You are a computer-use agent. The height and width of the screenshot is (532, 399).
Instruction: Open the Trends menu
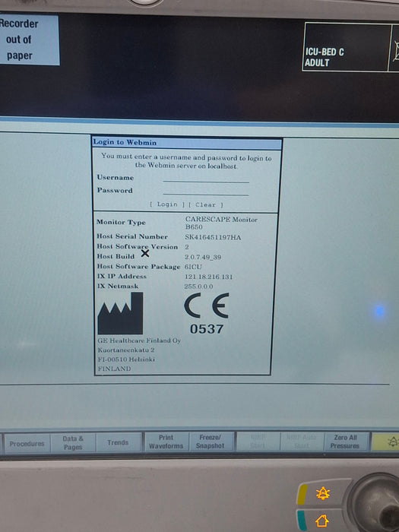tap(118, 442)
